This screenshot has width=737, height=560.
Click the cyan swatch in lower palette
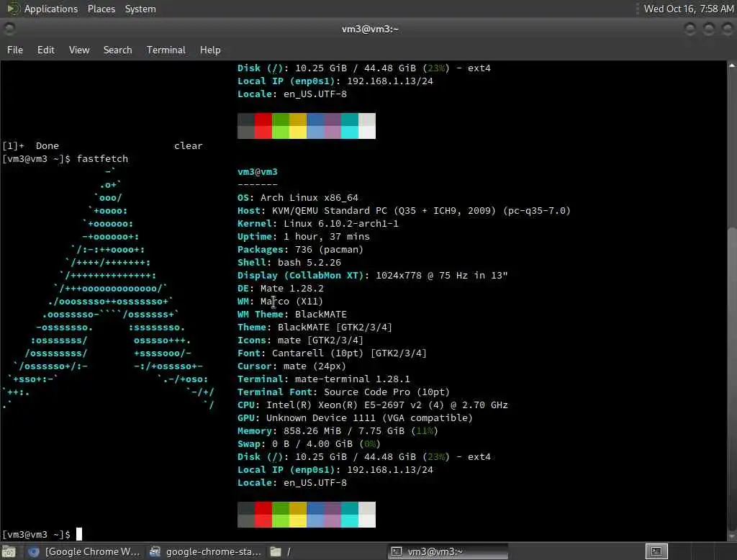[x=350, y=521]
